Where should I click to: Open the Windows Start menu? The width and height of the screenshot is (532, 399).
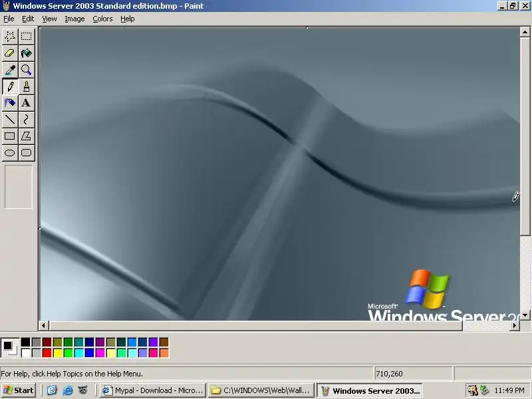pyautogui.click(x=19, y=390)
